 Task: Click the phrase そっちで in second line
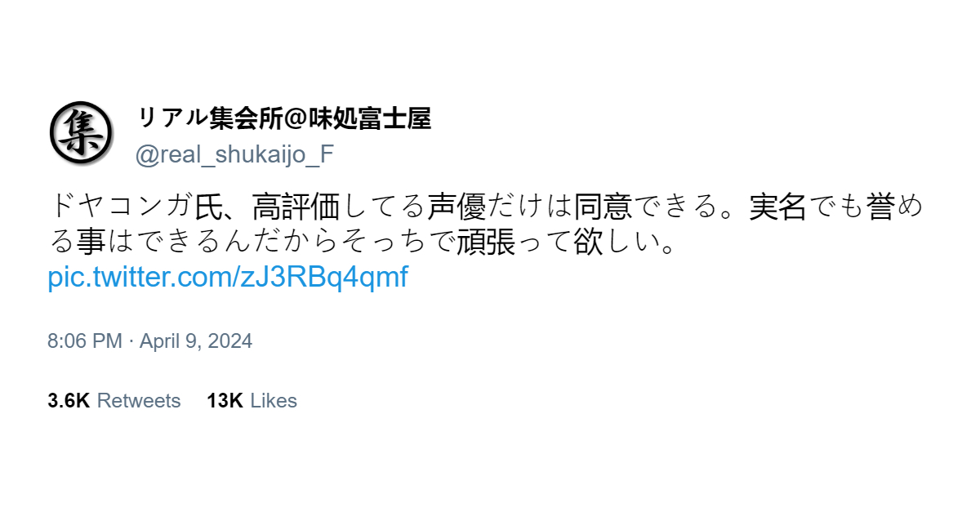[399, 243]
